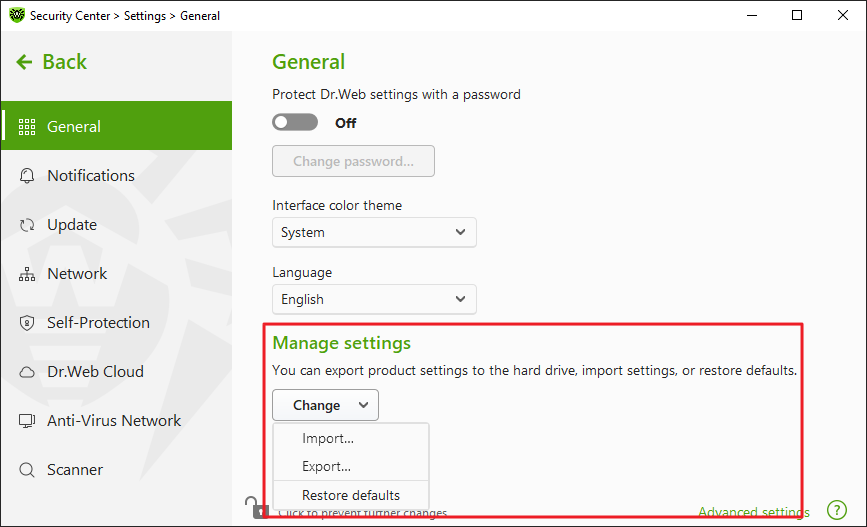Open Scanner via the magnifier icon
Screen dimensions: 867x527
pos(27,470)
